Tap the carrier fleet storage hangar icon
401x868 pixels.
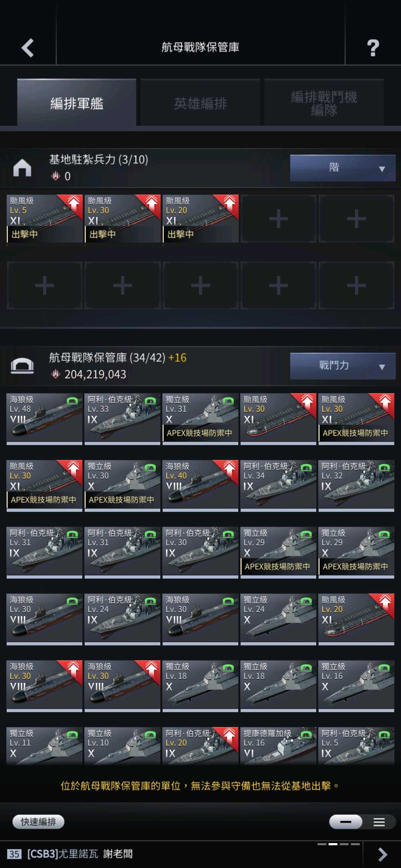click(x=22, y=366)
